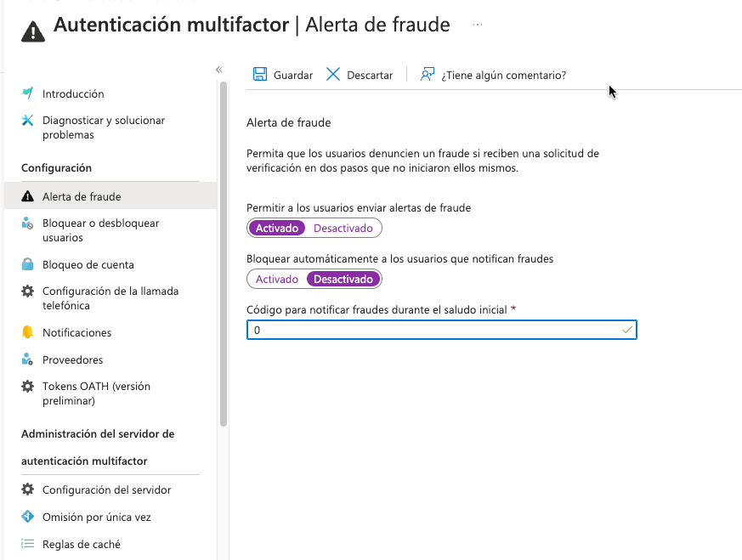Viewport: 742px width, 560px height.
Task: Click the padlock Bloqueo de cuenta icon
Action: pyautogui.click(x=27, y=264)
